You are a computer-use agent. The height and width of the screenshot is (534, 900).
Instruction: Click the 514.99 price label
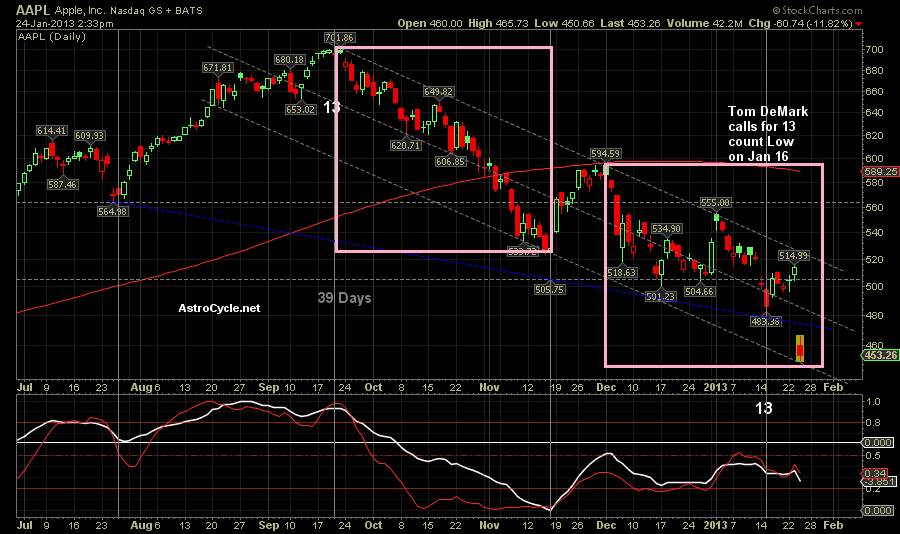[x=794, y=256]
